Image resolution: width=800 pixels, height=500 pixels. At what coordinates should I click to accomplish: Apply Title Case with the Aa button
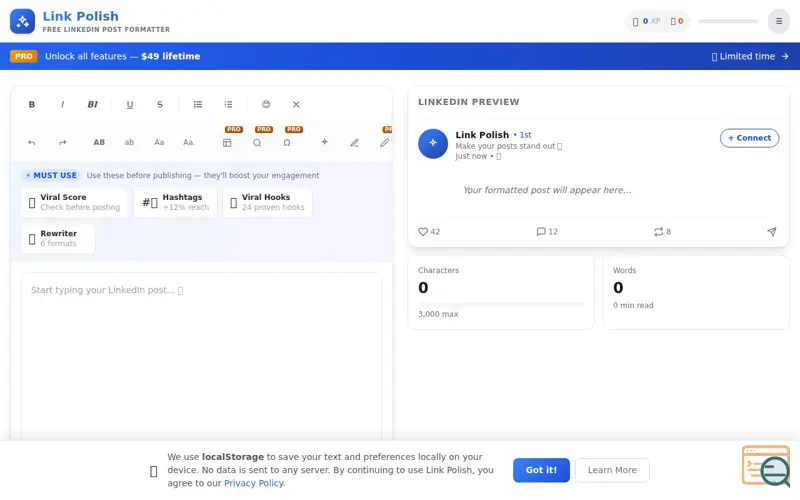159,142
